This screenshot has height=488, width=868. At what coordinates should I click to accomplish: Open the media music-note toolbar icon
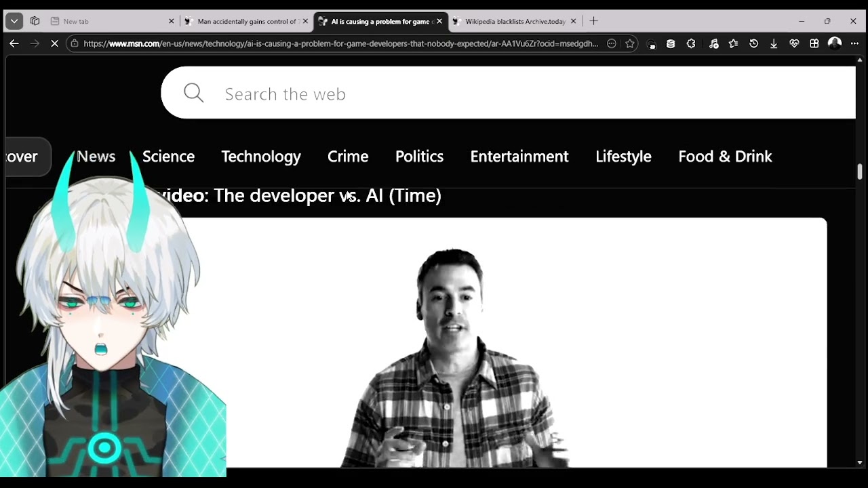pos(713,43)
